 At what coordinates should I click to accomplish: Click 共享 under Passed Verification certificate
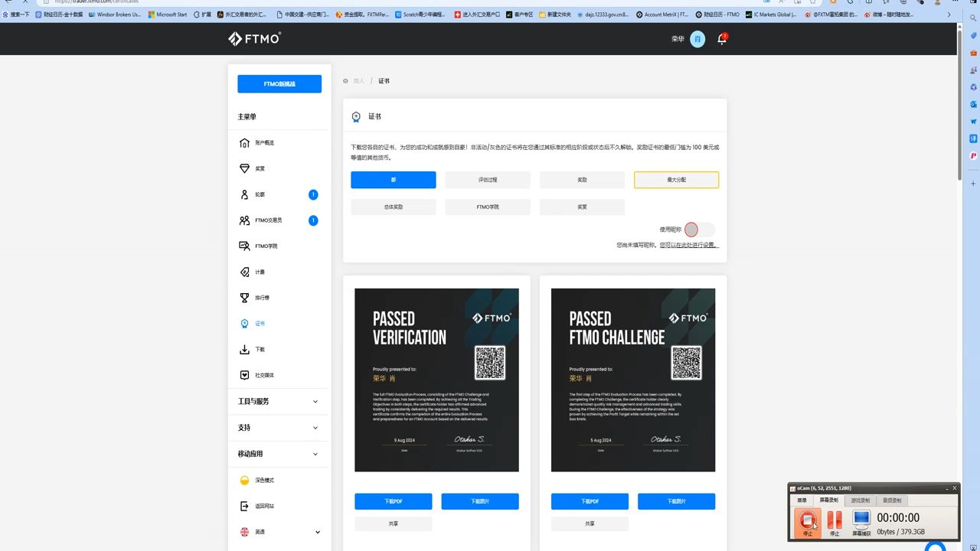394,523
